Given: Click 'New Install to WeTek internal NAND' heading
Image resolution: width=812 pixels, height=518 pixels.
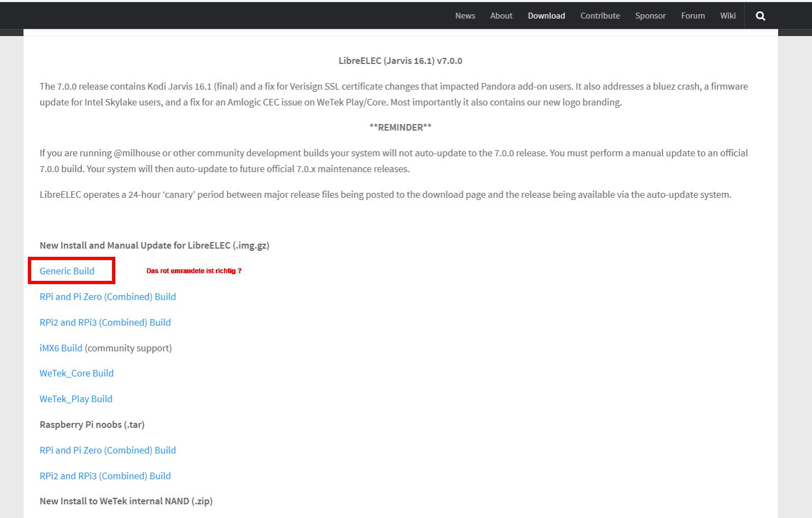Looking at the screenshot, I should (126, 501).
